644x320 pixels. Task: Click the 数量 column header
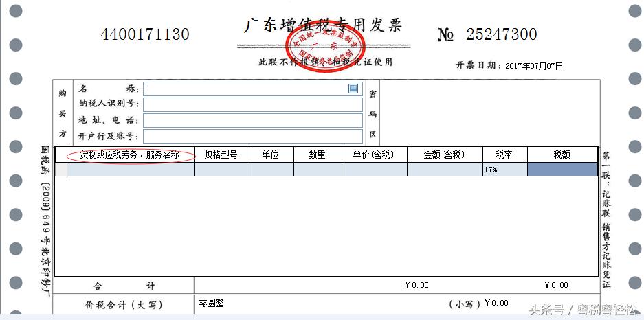point(318,155)
